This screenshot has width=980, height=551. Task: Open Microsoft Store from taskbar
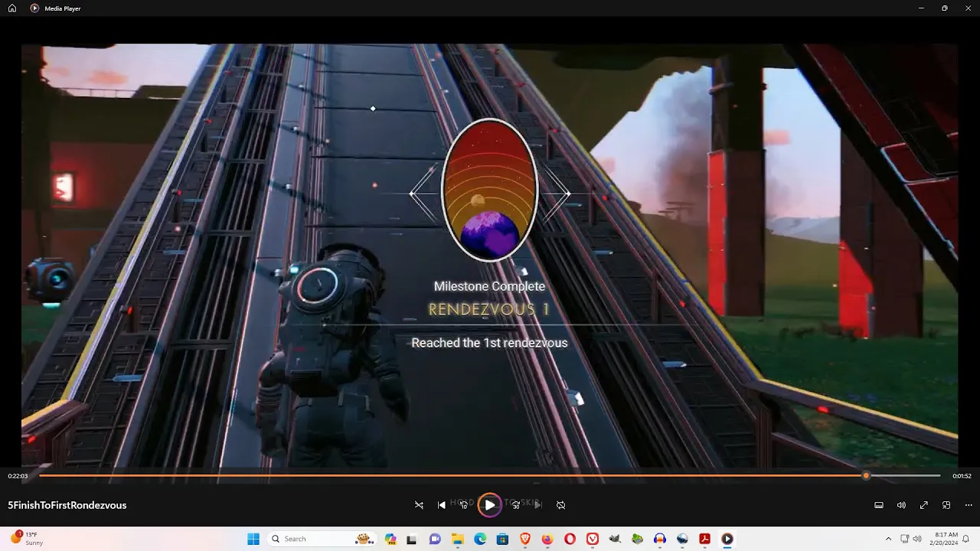point(502,539)
